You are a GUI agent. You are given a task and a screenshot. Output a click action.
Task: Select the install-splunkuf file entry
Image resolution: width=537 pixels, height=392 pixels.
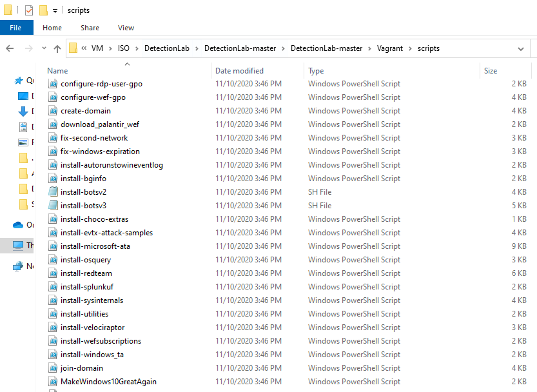tap(87, 286)
